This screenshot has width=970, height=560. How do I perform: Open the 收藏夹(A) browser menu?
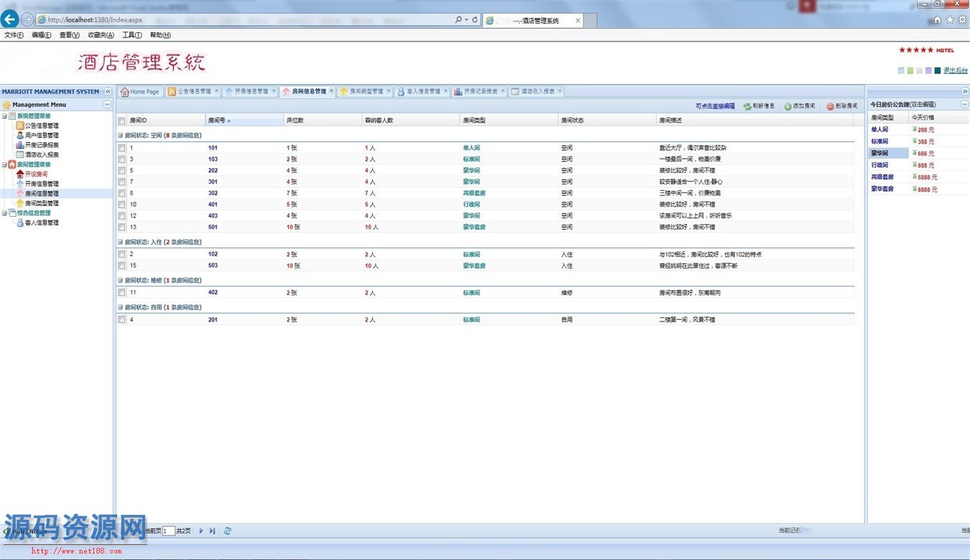pyautogui.click(x=101, y=35)
